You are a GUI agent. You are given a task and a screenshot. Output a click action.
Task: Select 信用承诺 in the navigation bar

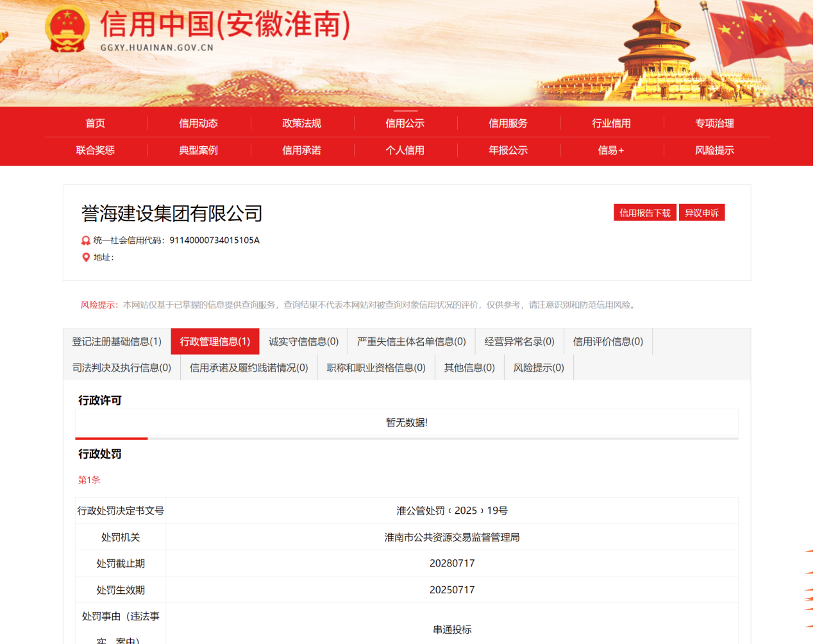pyautogui.click(x=302, y=150)
